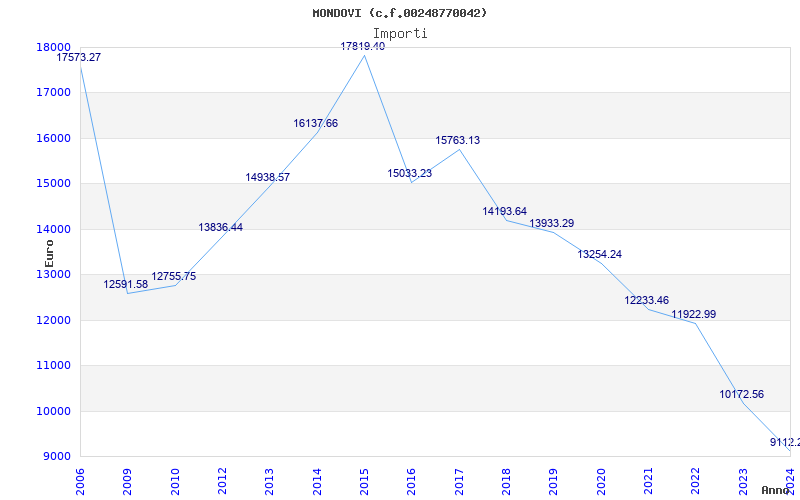Click x-axis year label 2016

[412, 482]
